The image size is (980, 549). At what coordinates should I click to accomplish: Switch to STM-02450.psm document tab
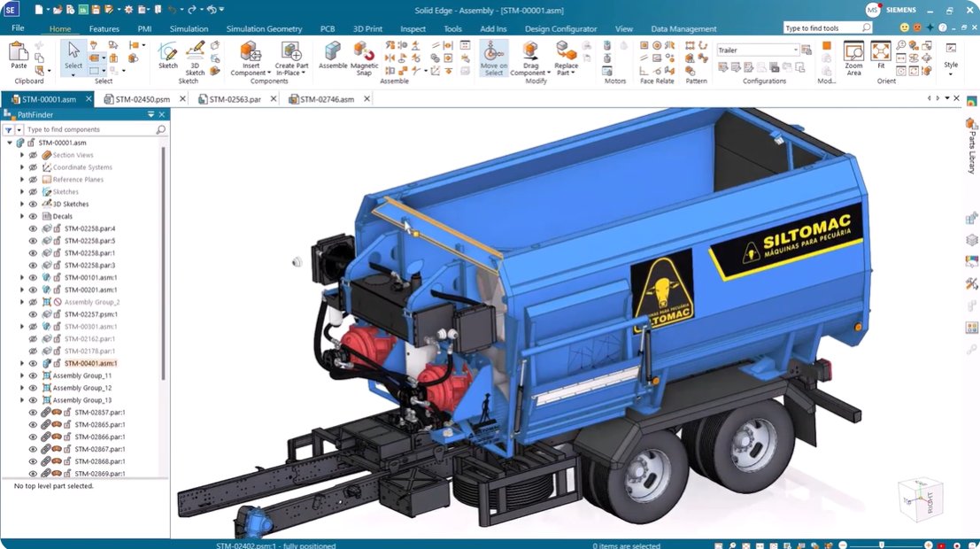pyautogui.click(x=143, y=99)
